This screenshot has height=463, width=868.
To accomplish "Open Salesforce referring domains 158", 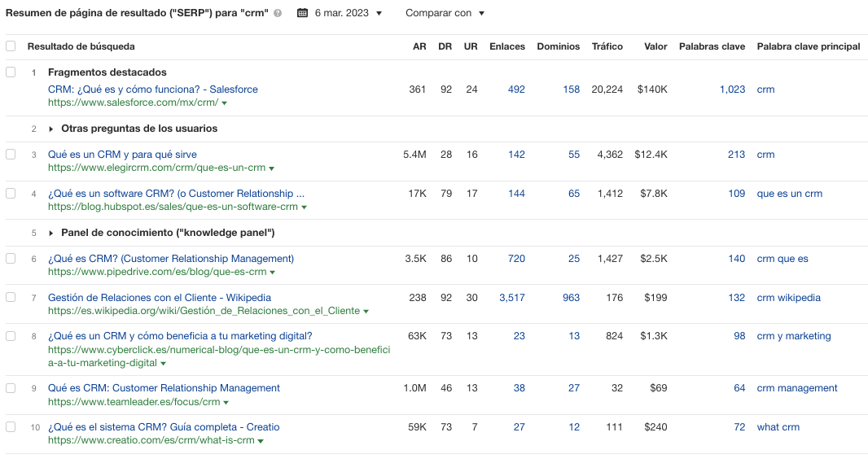I will [572, 89].
